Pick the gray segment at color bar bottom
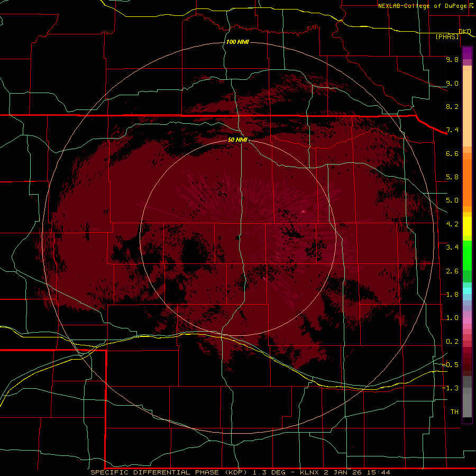Screen dimensions: 476x476 tap(467, 405)
